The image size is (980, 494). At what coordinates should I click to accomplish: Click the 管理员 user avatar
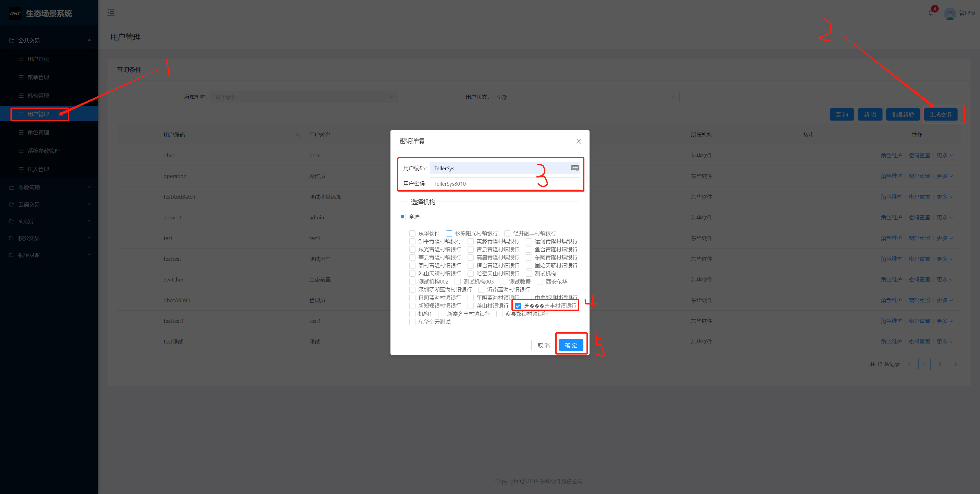pos(950,14)
